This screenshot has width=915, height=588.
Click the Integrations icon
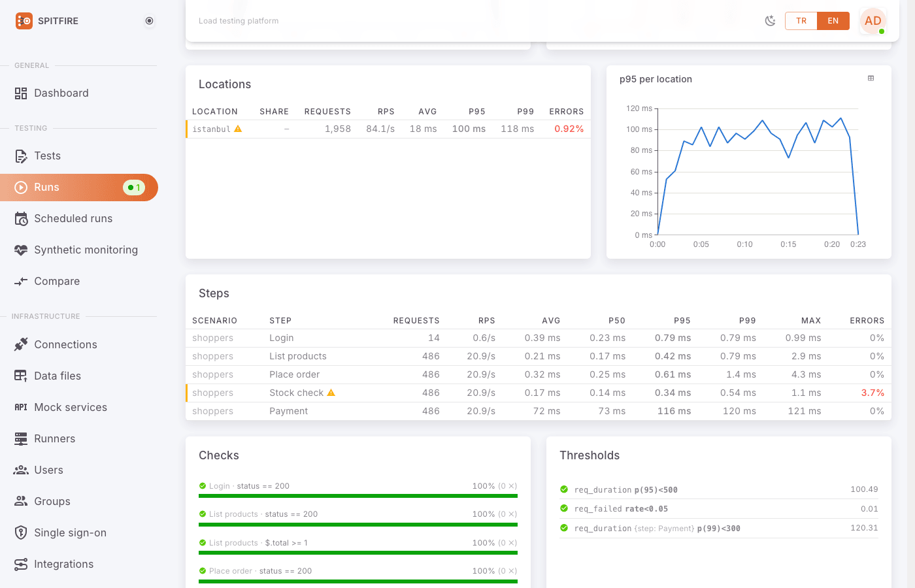pos(21,564)
